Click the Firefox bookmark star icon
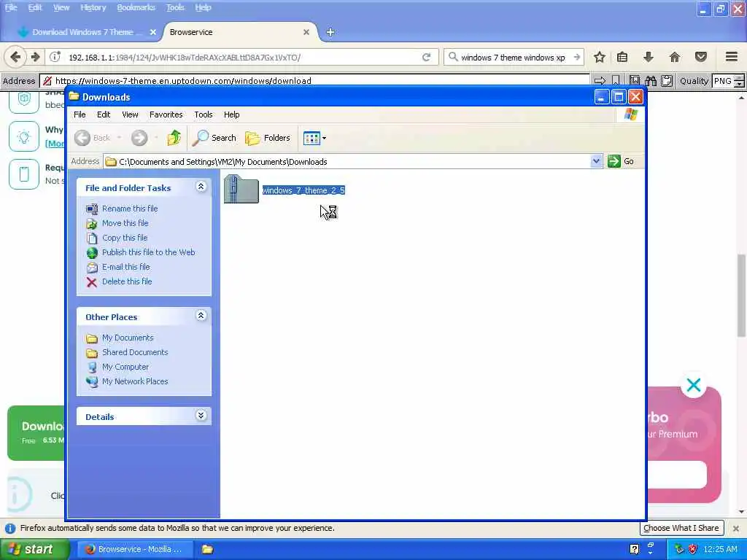Viewport: 747px width, 560px height. click(600, 57)
